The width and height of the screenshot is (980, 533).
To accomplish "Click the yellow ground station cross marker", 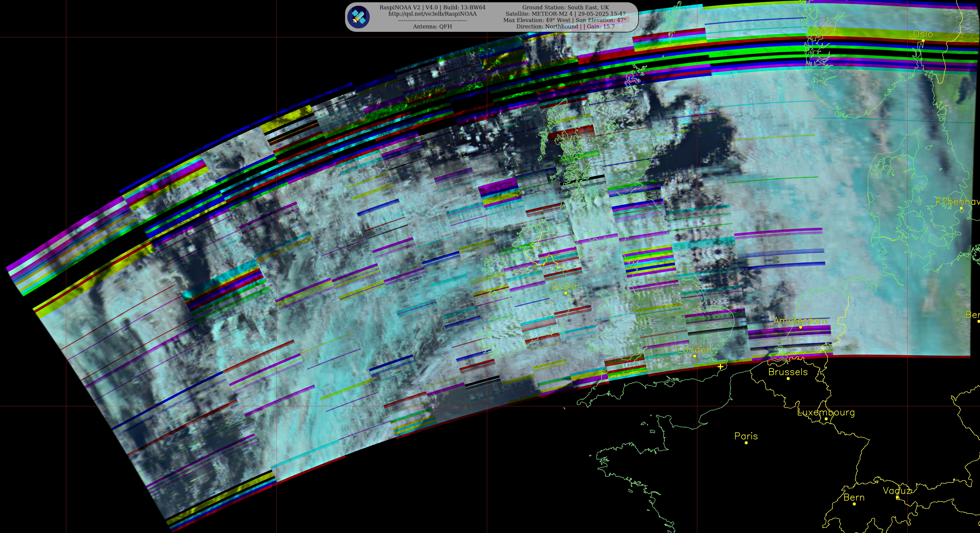I will point(720,367).
